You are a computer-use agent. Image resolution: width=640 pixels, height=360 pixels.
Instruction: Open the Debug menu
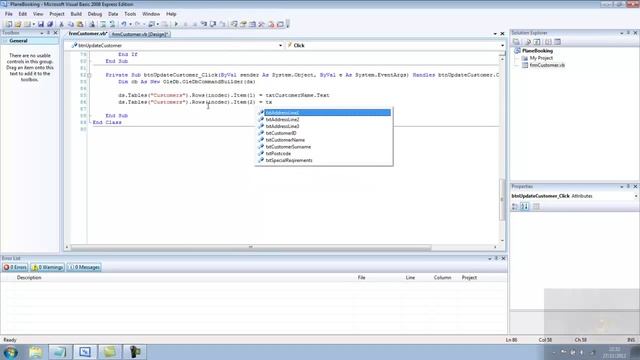coord(95,14)
